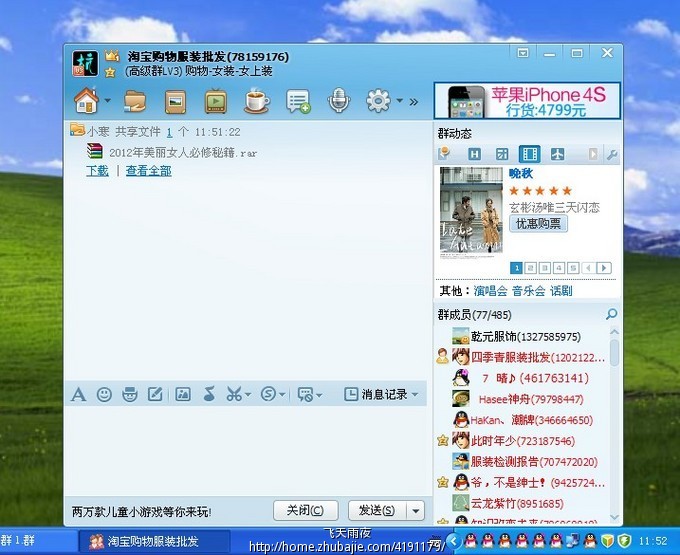Open the group shared files folder icon
Image resolution: width=680 pixels, height=555 pixels.
tap(134, 101)
